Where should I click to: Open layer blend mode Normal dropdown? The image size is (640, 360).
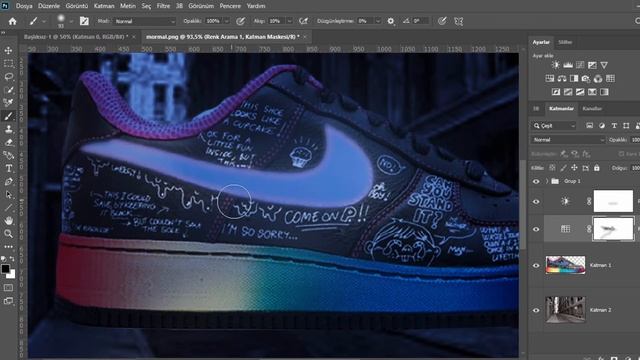coord(568,140)
